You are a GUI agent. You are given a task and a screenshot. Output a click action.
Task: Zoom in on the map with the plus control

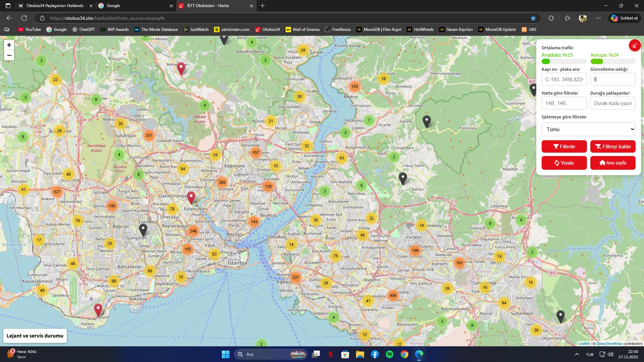point(9,45)
